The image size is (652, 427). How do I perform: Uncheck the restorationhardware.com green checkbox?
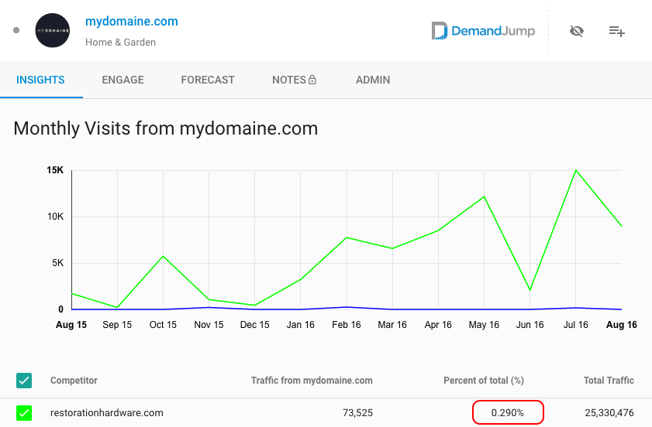coord(24,413)
